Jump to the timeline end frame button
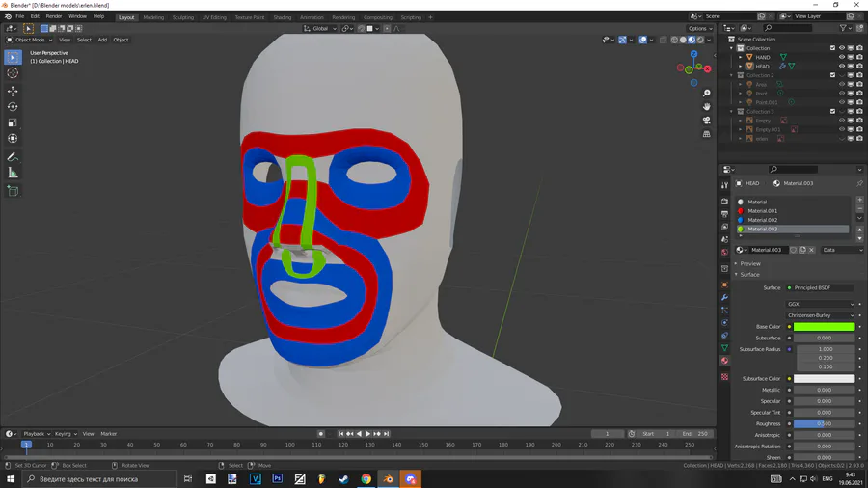The image size is (868, 488). 387,434
